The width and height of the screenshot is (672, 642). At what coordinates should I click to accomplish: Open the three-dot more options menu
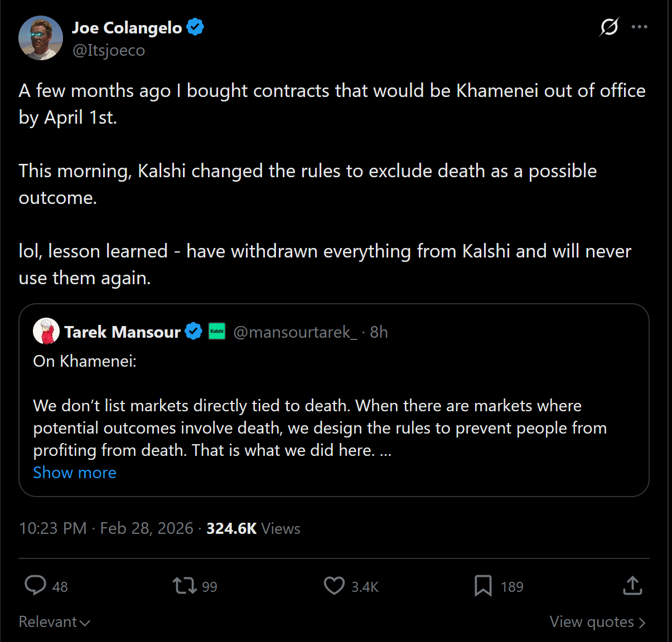[639, 27]
